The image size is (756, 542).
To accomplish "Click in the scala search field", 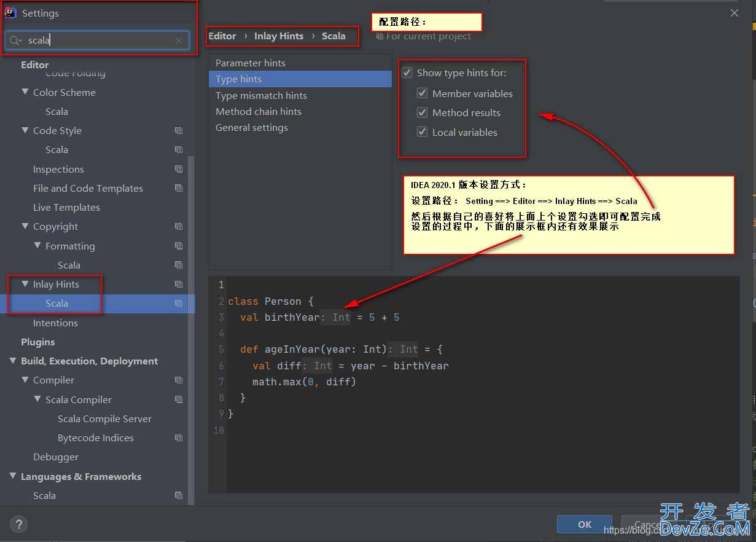I will click(98, 41).
